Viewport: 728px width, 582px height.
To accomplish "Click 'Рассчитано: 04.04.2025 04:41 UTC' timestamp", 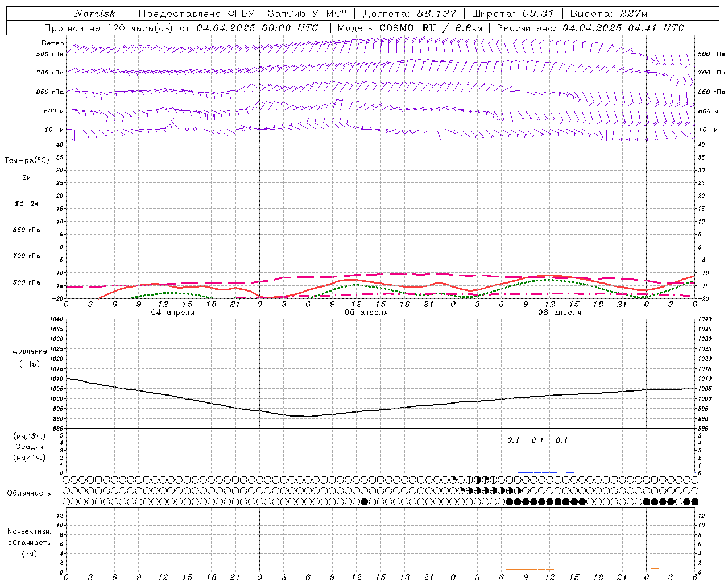I will click(590, 28).
